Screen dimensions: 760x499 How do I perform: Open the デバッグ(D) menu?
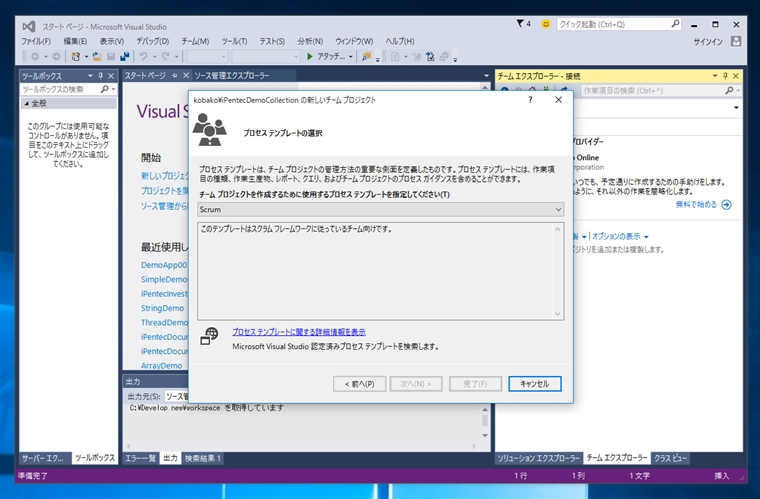click(152, 41)
